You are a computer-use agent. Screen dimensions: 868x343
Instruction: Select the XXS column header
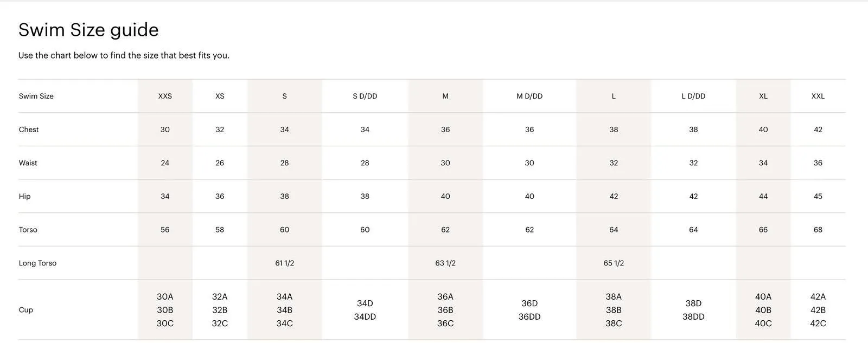pyautogui.click(x=165, y=96)
